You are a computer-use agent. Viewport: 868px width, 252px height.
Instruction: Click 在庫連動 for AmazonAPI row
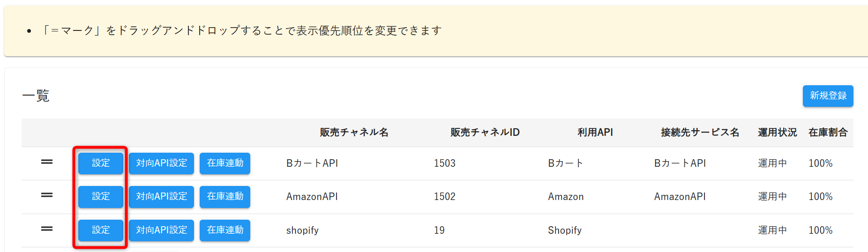(x=225, y=197)
